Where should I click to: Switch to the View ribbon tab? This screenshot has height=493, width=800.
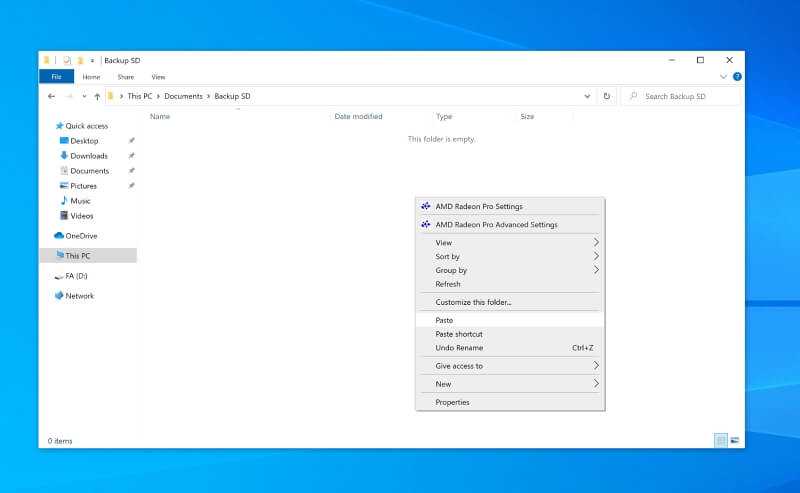click(x=158, y=77)
